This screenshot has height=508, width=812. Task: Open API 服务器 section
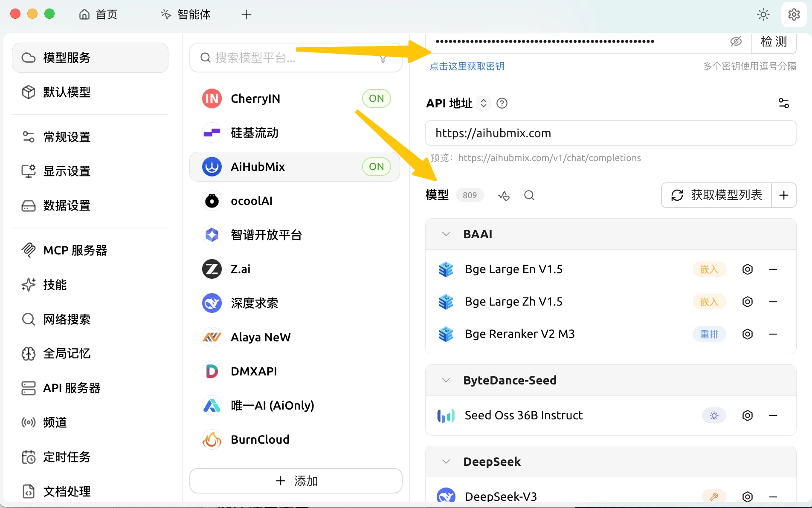click(x=90, y=388)
